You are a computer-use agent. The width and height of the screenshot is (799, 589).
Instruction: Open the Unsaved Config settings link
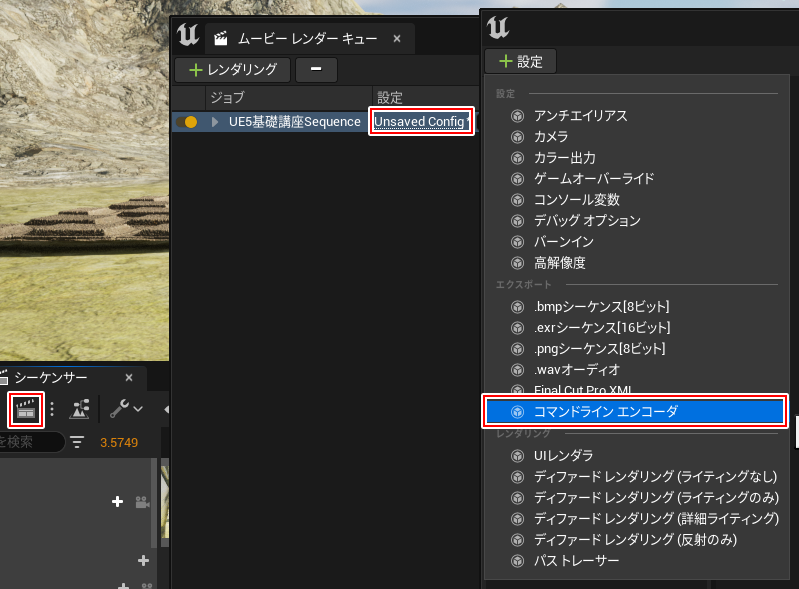[x=420, y=122]
